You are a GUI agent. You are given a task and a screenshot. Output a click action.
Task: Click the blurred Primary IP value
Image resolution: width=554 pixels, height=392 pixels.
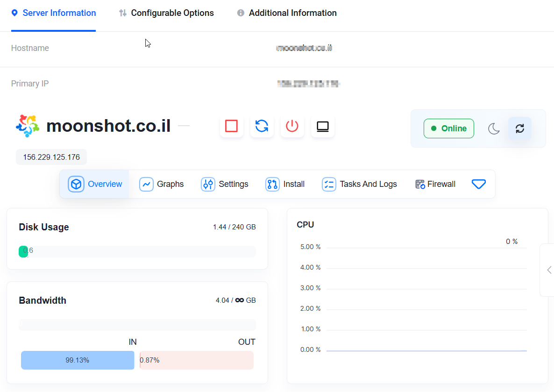tap(308, 84)
